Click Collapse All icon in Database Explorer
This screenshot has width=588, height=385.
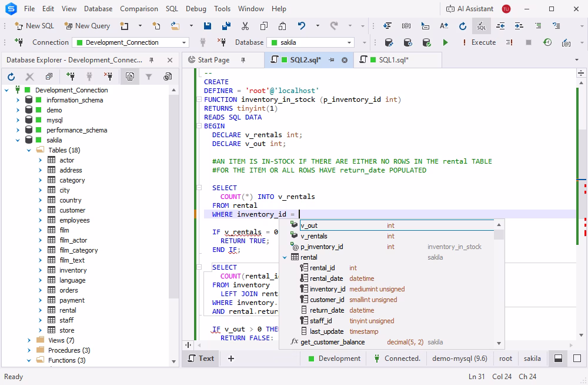[x=49, y=77]
